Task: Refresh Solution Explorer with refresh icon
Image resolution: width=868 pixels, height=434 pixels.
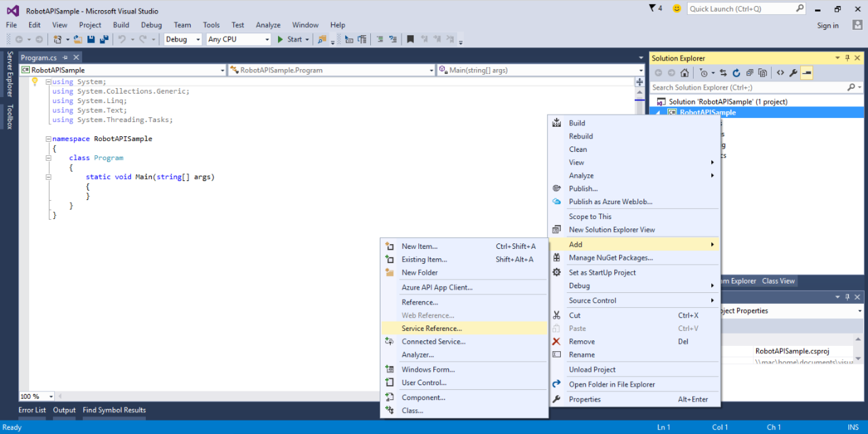Action: click(x=736, y=73)
